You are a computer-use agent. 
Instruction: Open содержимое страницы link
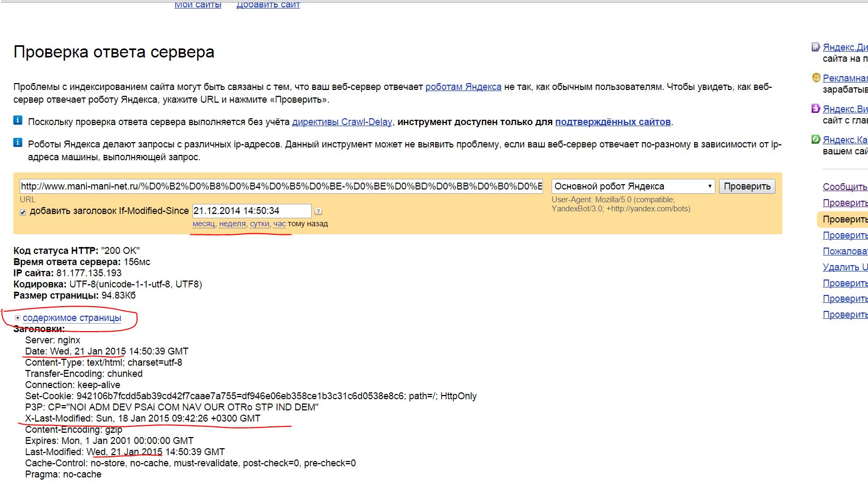tap(72, 318)
